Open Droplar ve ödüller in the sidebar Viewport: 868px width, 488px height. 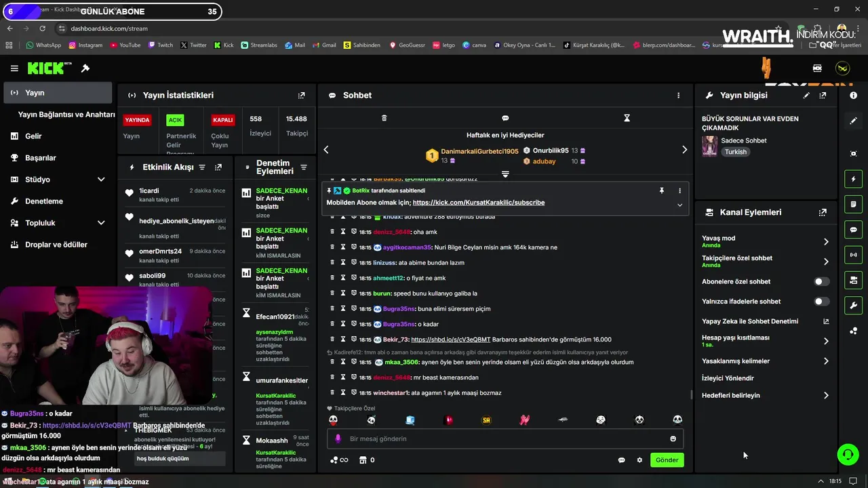(x=58, y=245)
